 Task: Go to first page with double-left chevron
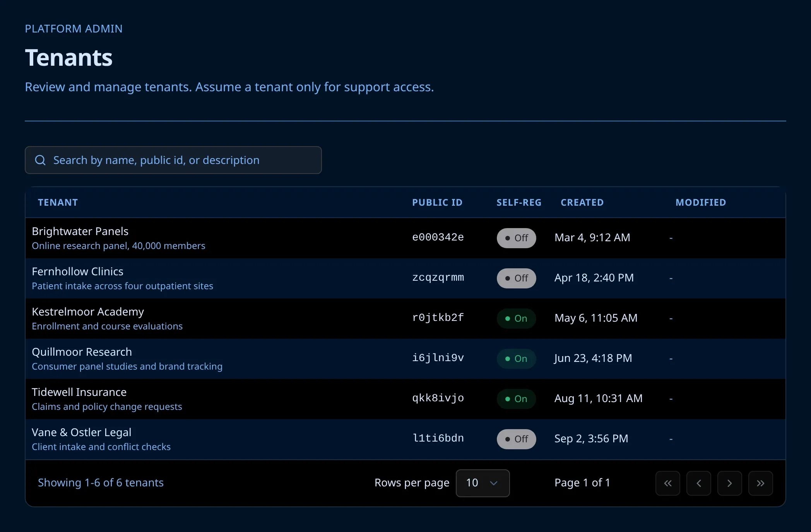coord(668,483)
